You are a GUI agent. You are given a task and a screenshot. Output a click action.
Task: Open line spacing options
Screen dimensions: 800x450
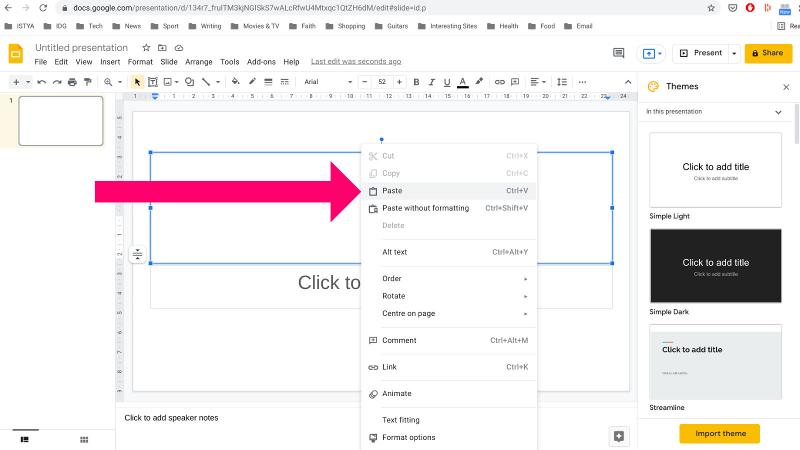tap(562, 82)
